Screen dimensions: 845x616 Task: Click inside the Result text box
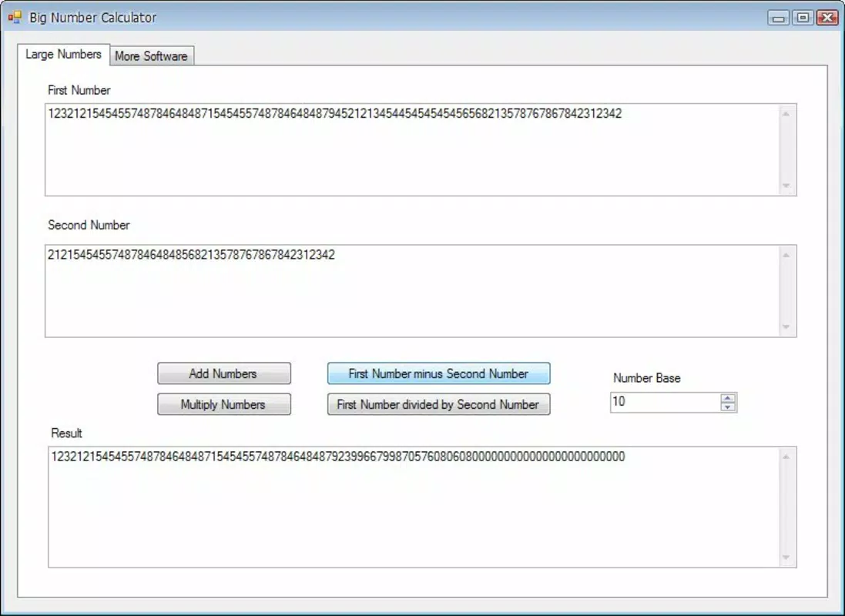tap(414, 507)
